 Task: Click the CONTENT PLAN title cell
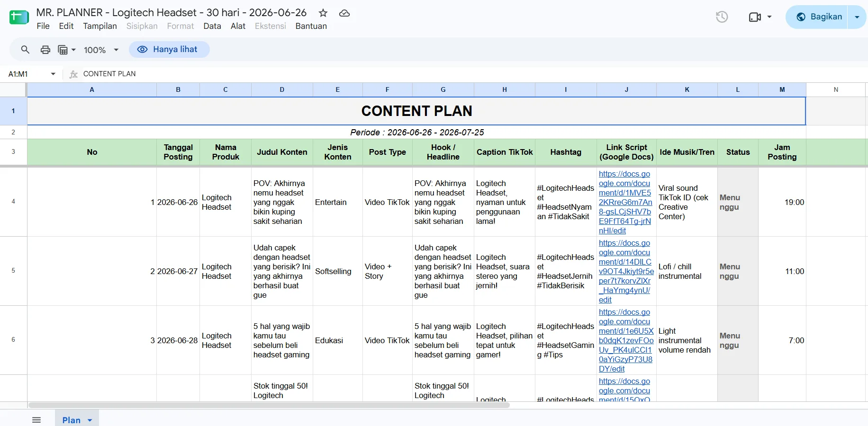coord(416,111)
